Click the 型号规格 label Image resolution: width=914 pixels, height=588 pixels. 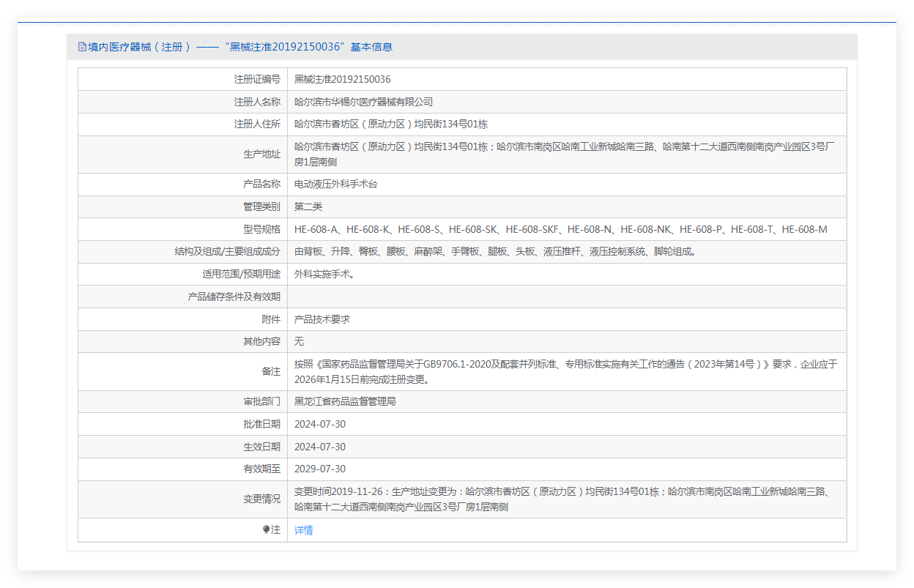[261, 230]
